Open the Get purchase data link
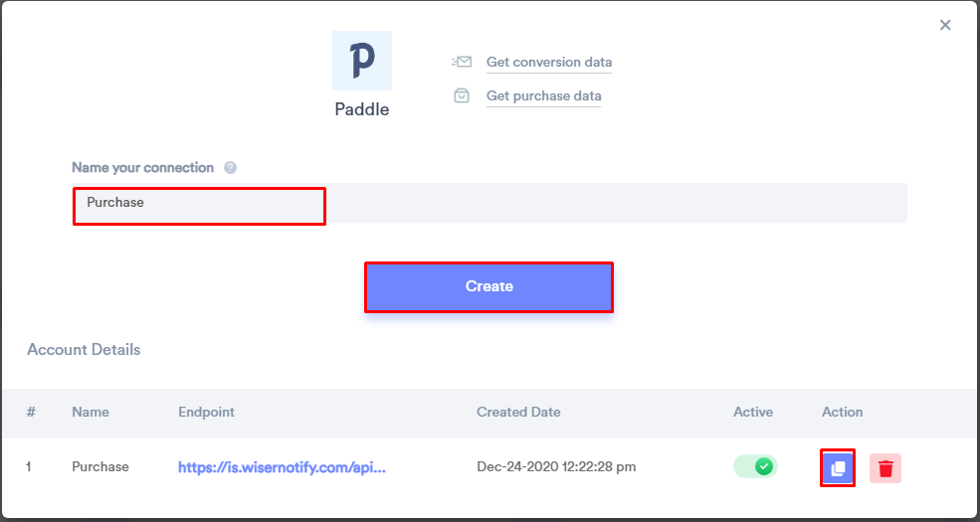The width and height of the screenshot is (980, 522). [x=544, y=95]
